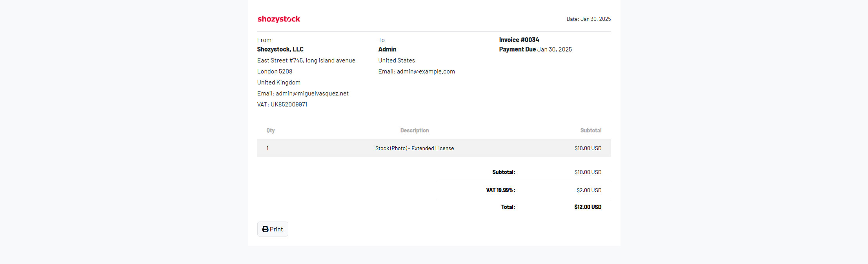Click the admin@example.com recipient email
Screen dimensions: 868x264
point(426,71)
